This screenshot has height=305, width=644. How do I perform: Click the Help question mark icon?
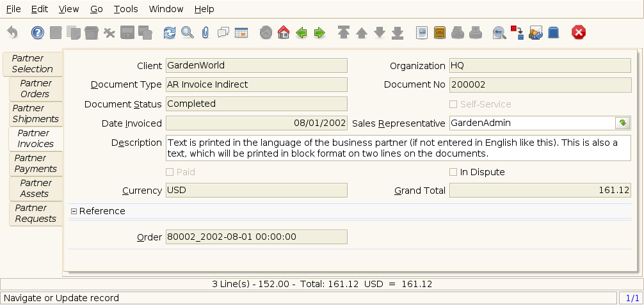(38, 33)
